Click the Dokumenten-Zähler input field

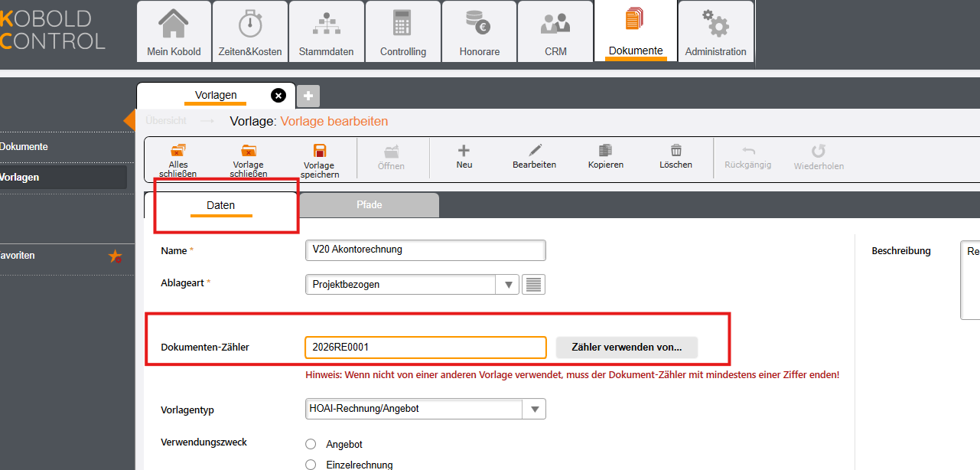[425, 348]
